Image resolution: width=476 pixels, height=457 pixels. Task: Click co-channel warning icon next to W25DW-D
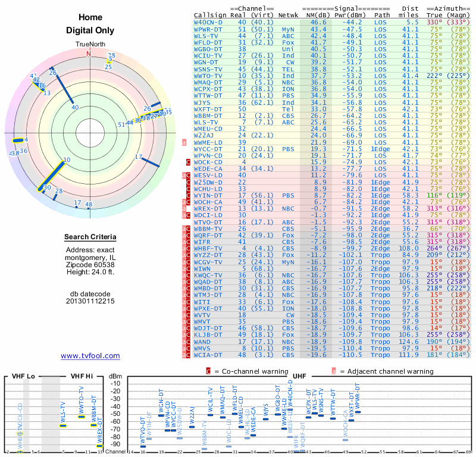[188, 181]
